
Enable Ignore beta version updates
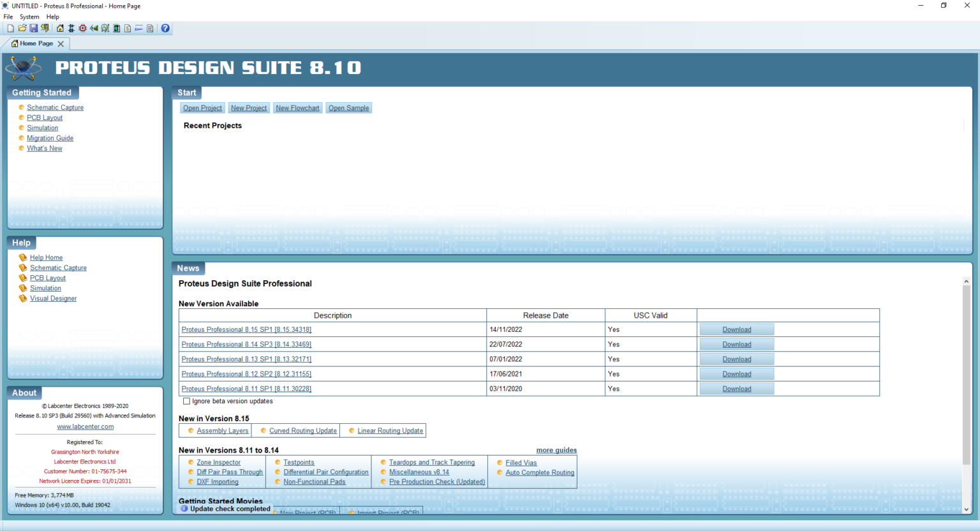(186, 401)
